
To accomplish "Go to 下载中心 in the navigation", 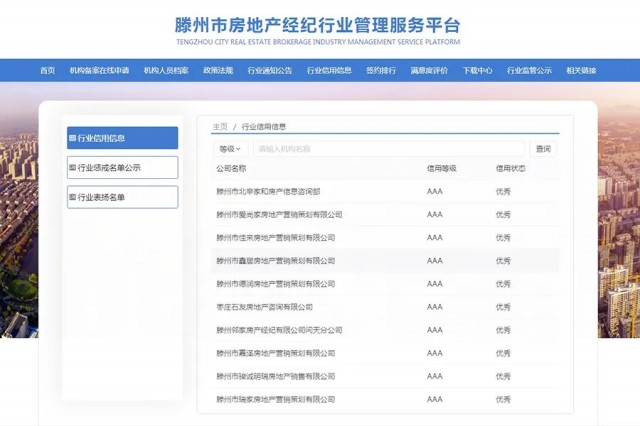I will click(x=477, y=71).
